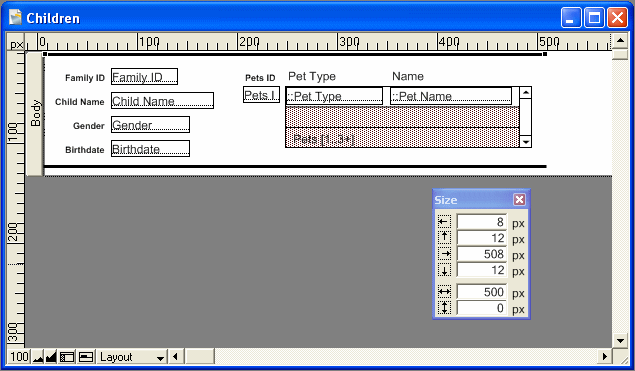This screenshot has width=635, height=371.
Task: Click the Children window document icon
Action: [x=15, y=17]
